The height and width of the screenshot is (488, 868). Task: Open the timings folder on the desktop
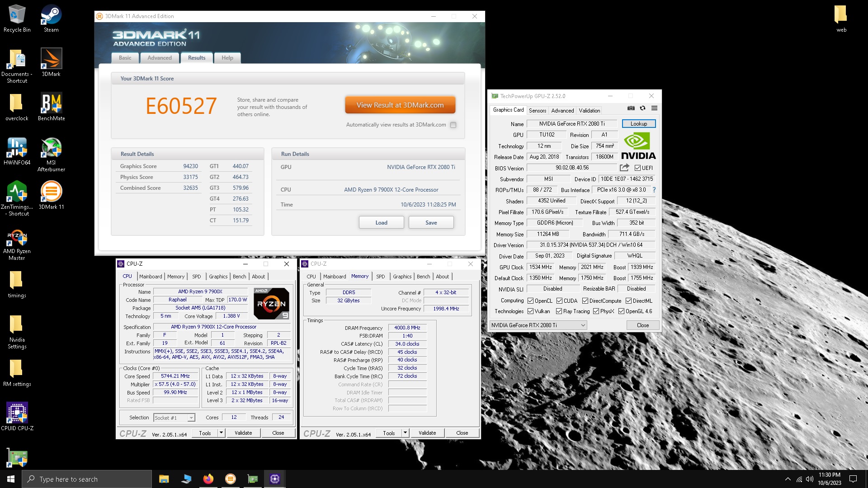[x=17, y=284]
